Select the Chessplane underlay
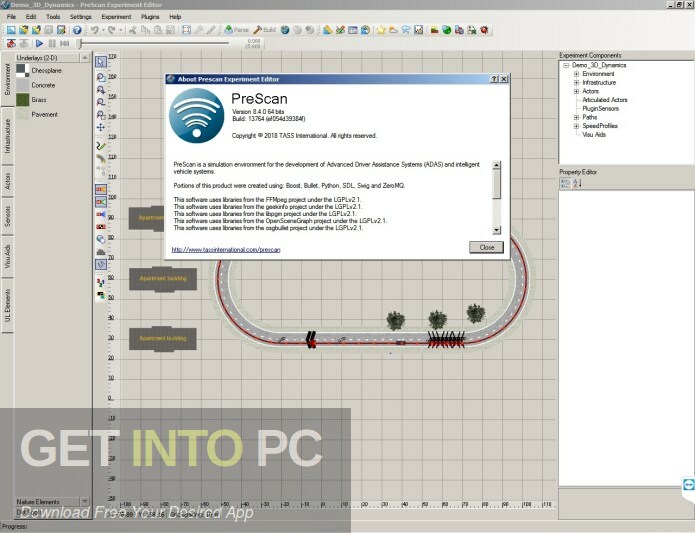This screenshot has width=695, height=533. click(x=39, y=70)
